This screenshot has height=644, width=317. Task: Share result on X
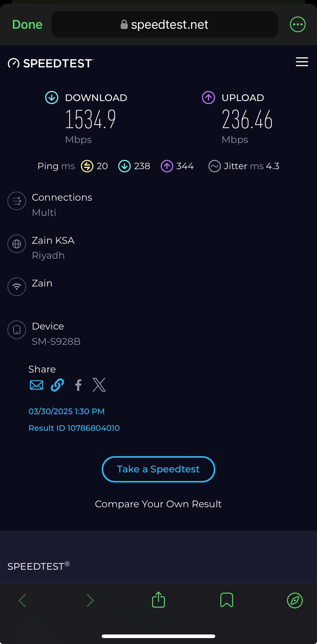pos(99,385)
